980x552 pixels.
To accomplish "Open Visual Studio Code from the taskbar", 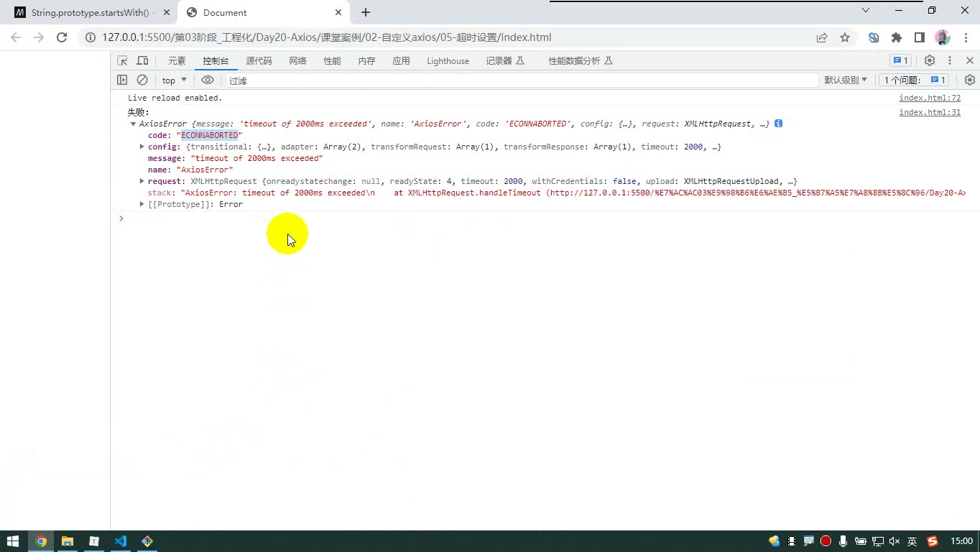I will point(121,541).
